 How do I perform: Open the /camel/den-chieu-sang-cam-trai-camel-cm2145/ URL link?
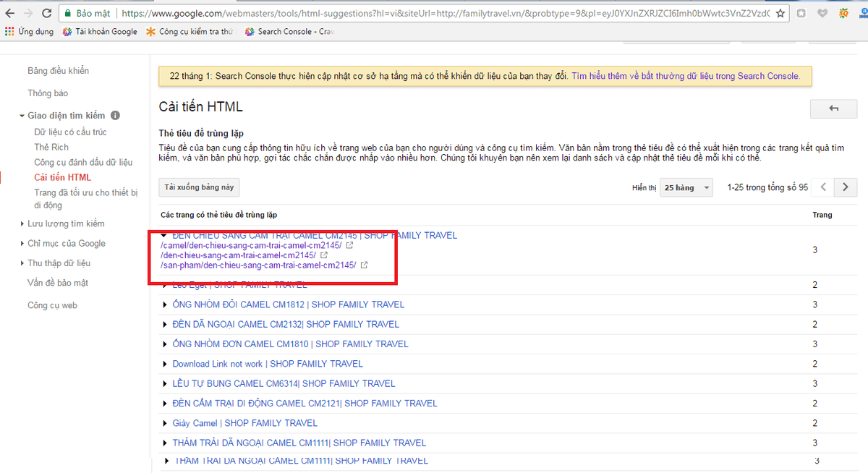pyautogui.click(x=252, y=246)
